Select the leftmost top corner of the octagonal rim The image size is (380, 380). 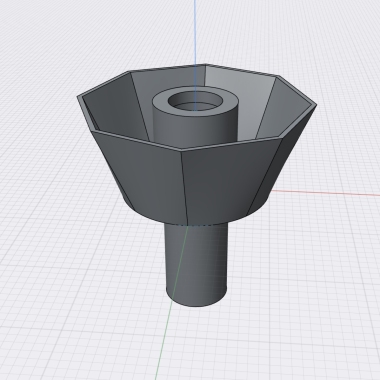(78, 97)
